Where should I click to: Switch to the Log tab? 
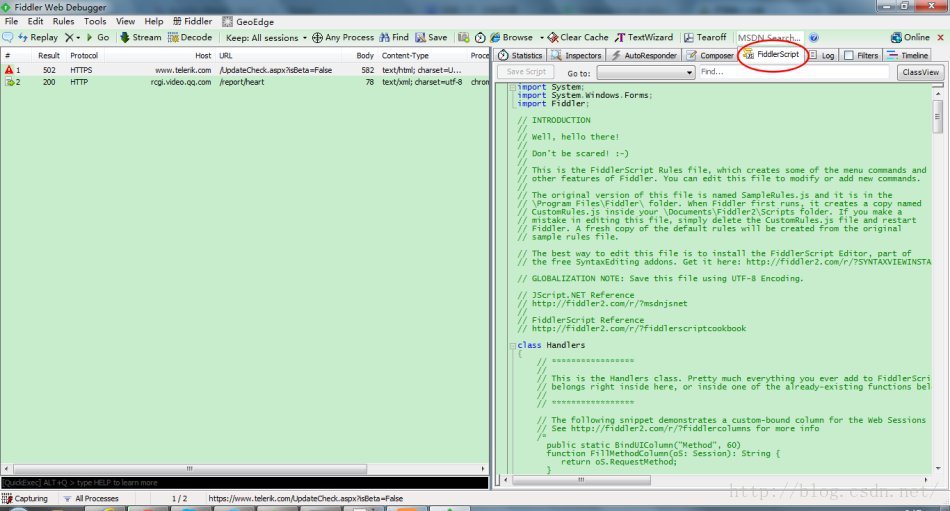tap(821, 55)
